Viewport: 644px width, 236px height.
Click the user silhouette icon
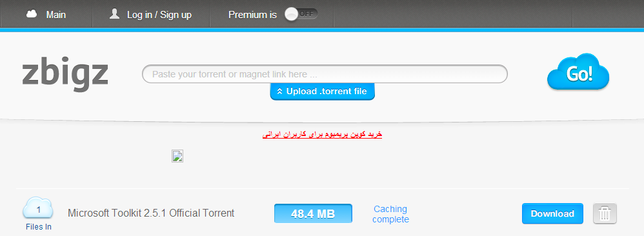coord(115,14)
